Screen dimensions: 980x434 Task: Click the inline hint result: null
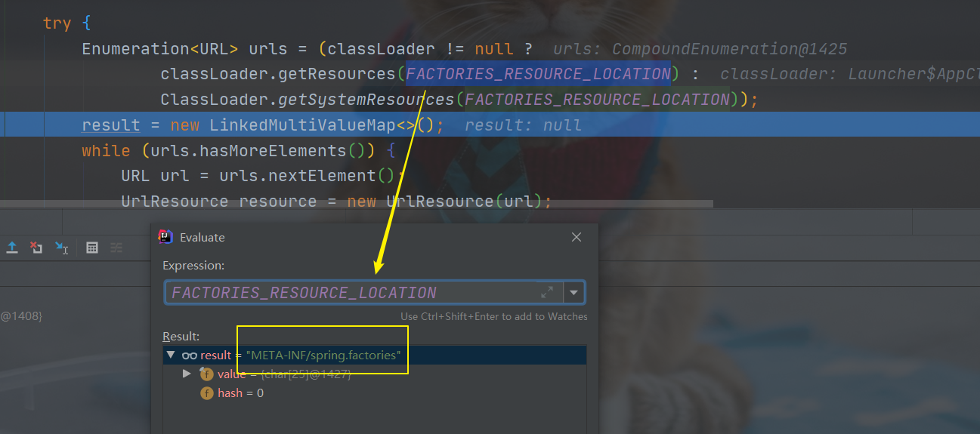click(x=523, y=125)
